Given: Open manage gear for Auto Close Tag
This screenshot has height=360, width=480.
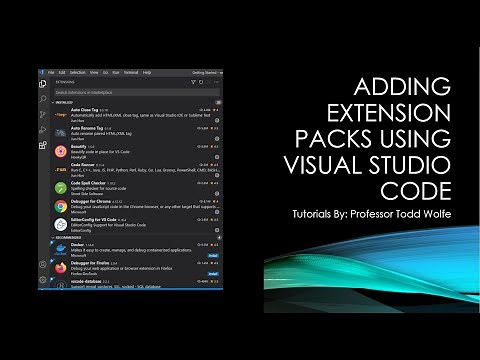Looking at the screenshot, I should (217, 120).
